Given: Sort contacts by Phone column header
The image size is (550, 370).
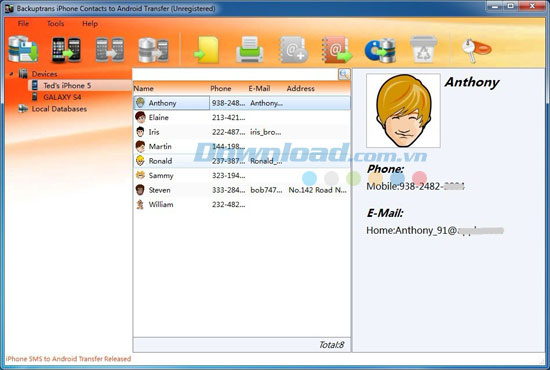Looking at the screenshot, I should 221,88.
